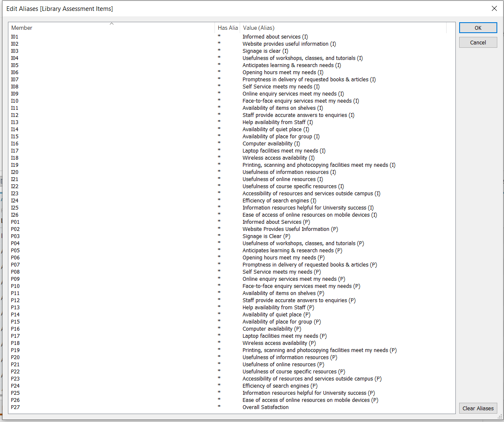Edit alias 'Availability of place for group (P)'
This screenshot has width=504, height=422.
point(282,322)
